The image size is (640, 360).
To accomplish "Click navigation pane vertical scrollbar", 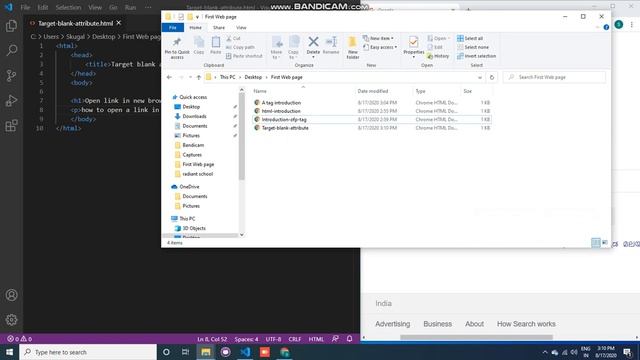I will pos(242,136).
